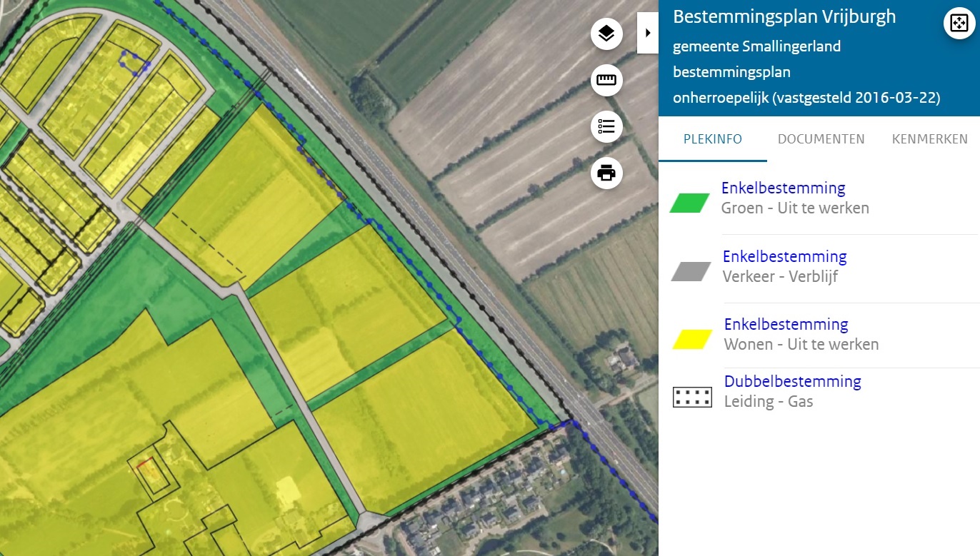Viewport: 980px width, 556px height.
Task: Open Enkelbestemming link above Wonen - Uit te werken
Action: 786,324
